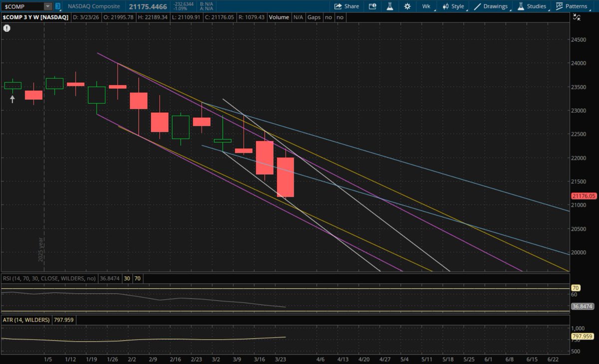This screenshot has height=364, width=599.
Task: Click the ATR (14, WILDERS) study label
Action: point(26,320)
